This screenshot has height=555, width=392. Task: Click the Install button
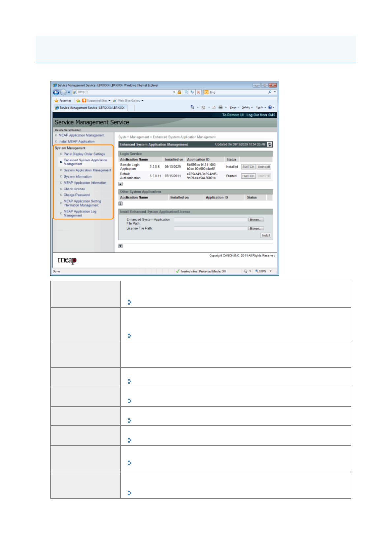coord(266,235)
